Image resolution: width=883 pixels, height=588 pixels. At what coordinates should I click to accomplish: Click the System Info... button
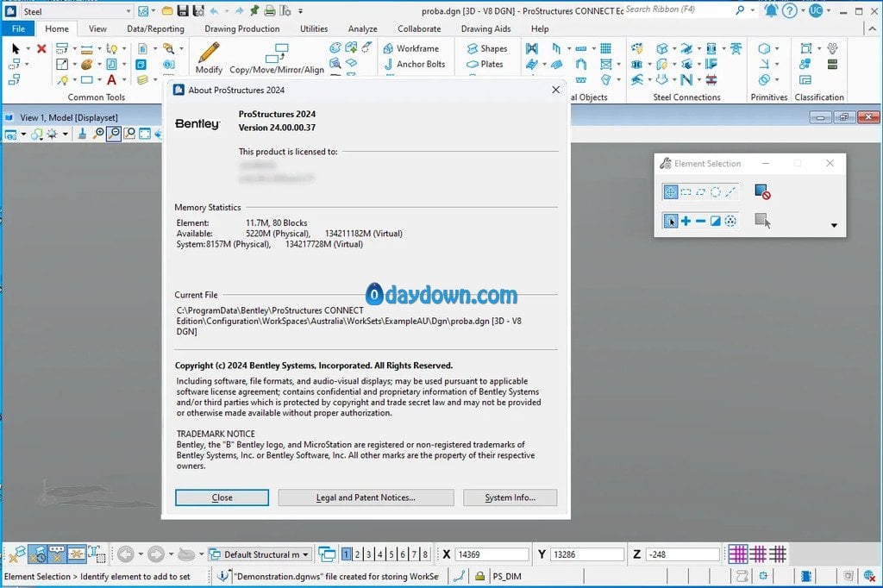(x=510, y=497)
